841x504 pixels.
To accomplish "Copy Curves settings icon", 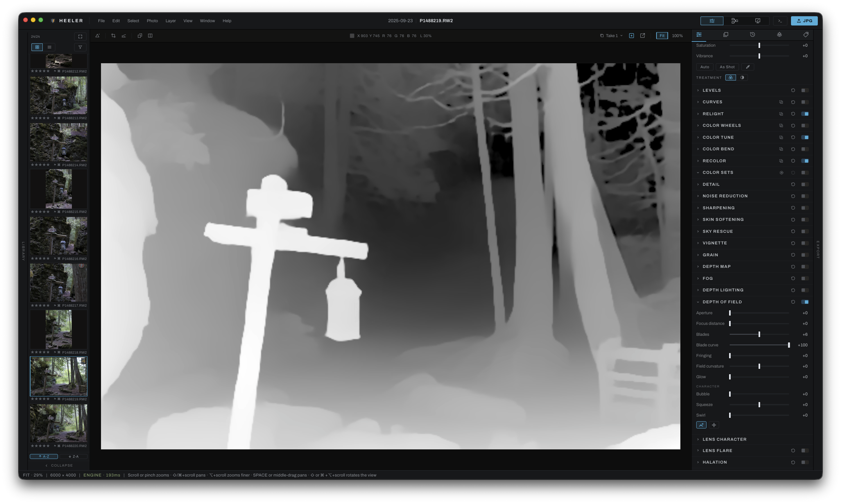I will point(781,102).
